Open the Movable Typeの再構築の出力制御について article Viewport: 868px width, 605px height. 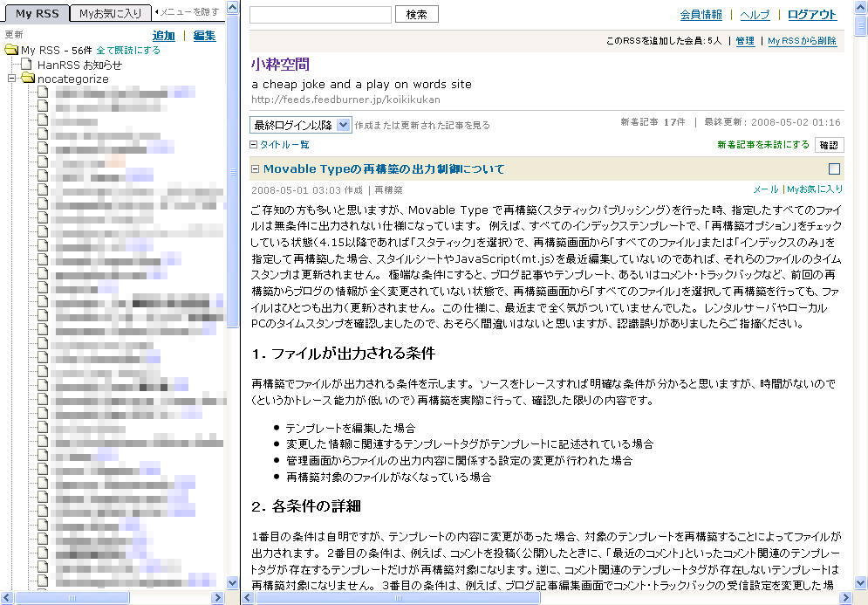click(x=384, y=169)
